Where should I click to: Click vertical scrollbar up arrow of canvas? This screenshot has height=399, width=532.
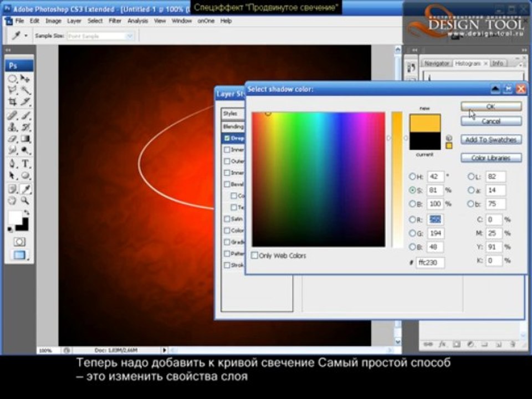click(398, 50)
